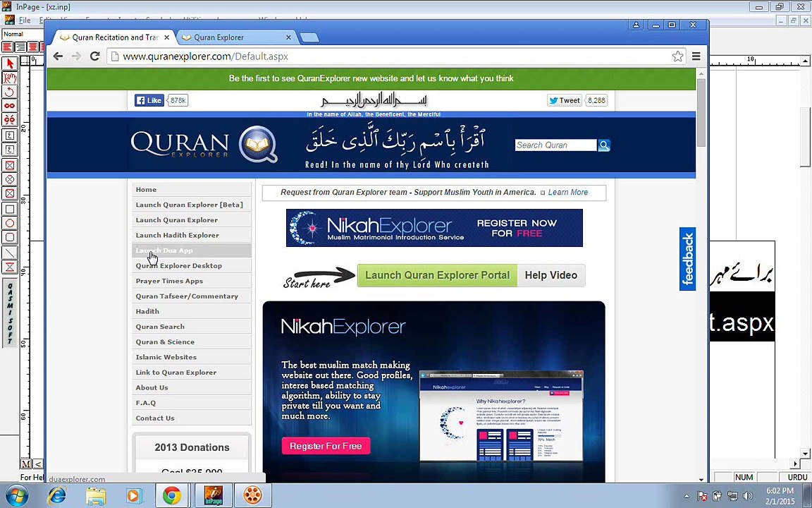Select the line drawing tool in InPage

(9, 253)
